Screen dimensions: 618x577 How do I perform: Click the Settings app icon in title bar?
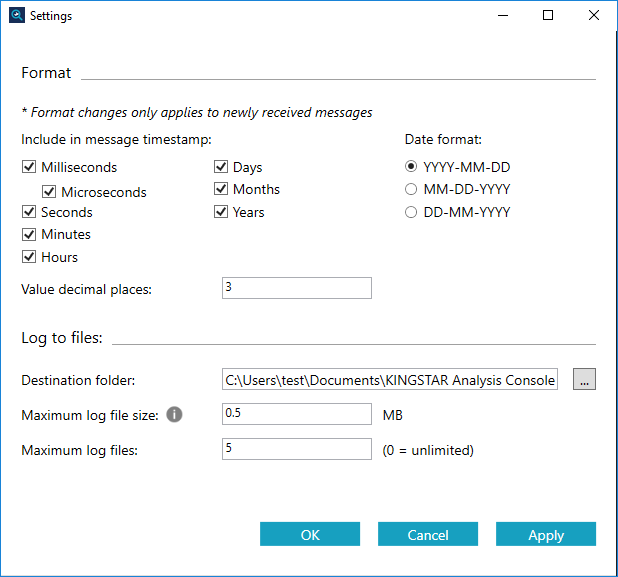(x=14, y=16)
